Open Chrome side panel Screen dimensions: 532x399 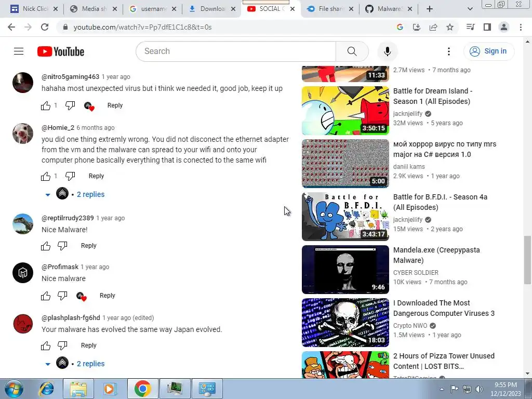tap(487, 27)
